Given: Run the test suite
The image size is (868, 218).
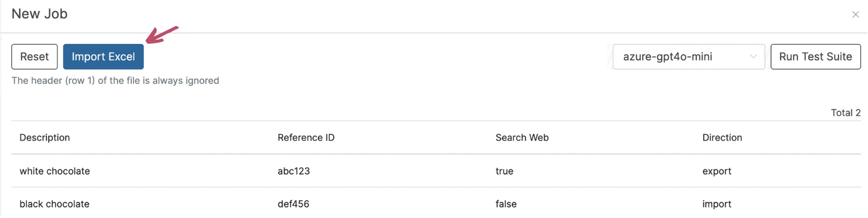Looking at the screenshot, I should click(815, 57).
